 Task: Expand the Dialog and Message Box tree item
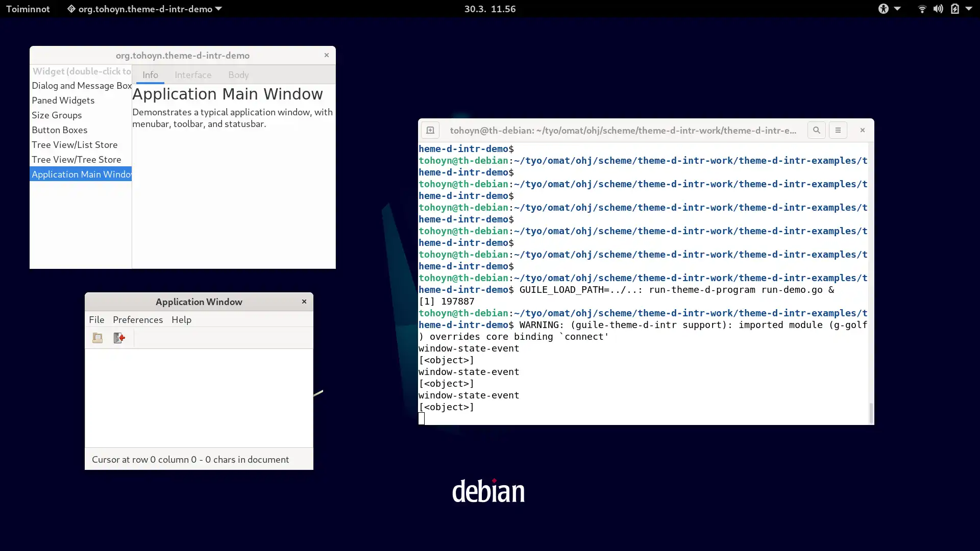tap(82, 85)
